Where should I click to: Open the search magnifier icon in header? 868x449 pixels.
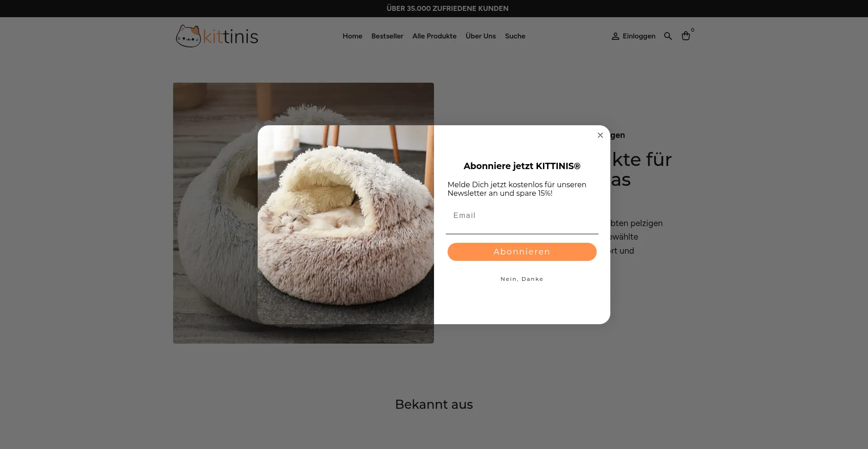(668, 36)
